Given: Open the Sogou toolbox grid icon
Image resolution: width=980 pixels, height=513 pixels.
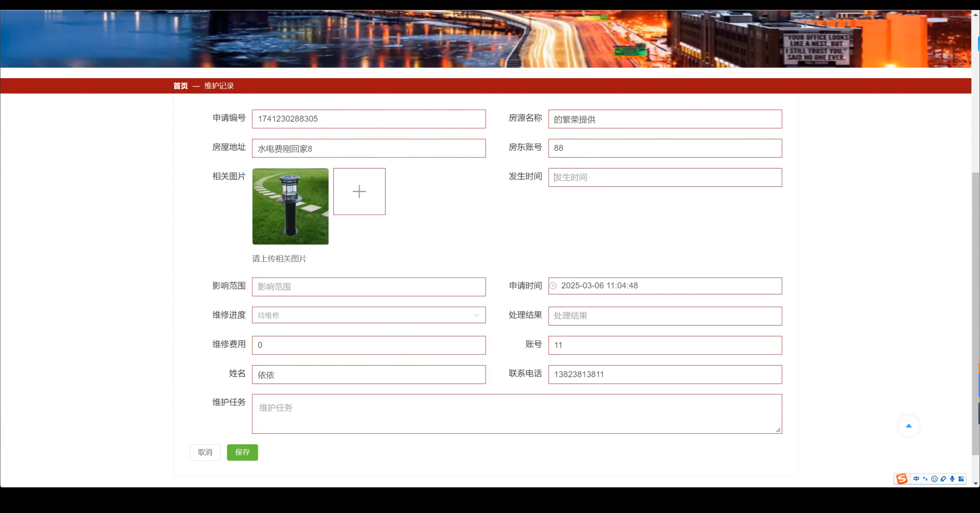Looking at the screenshot, I should click(x=962, y=479).
